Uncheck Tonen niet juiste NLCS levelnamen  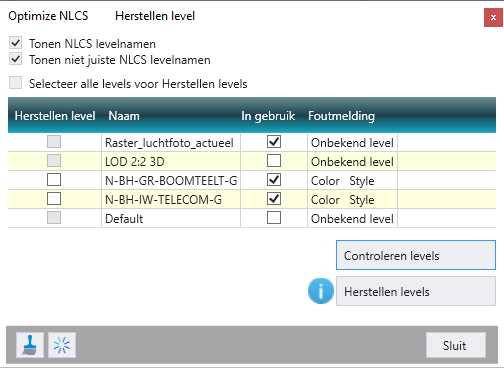[x=16, y=59]
